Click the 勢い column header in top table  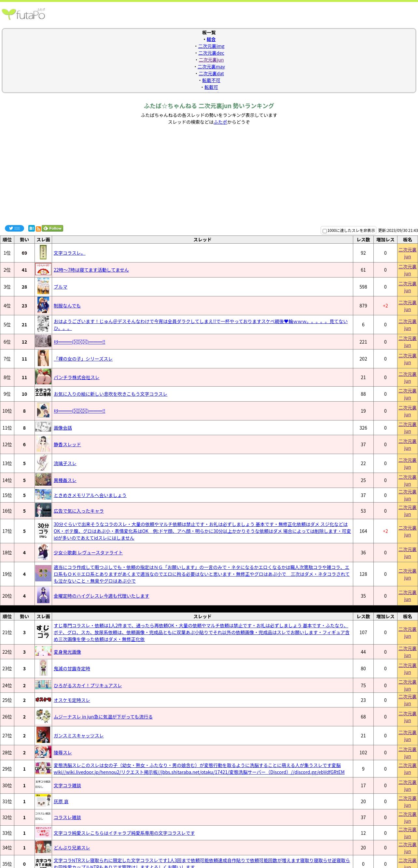tap(24, 240)
